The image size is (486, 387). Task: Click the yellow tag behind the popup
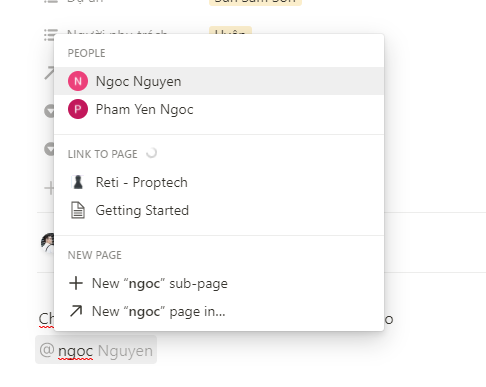(x=230, y=31)
